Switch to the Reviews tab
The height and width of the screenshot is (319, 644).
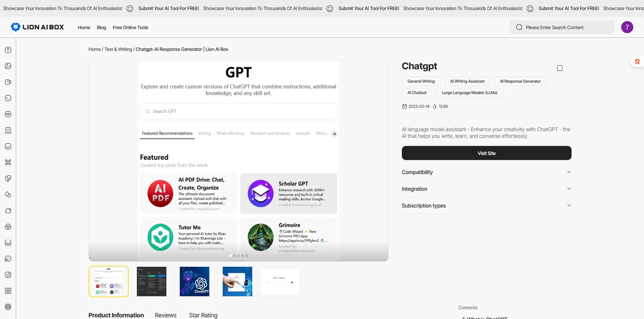(x=166, y=315)
